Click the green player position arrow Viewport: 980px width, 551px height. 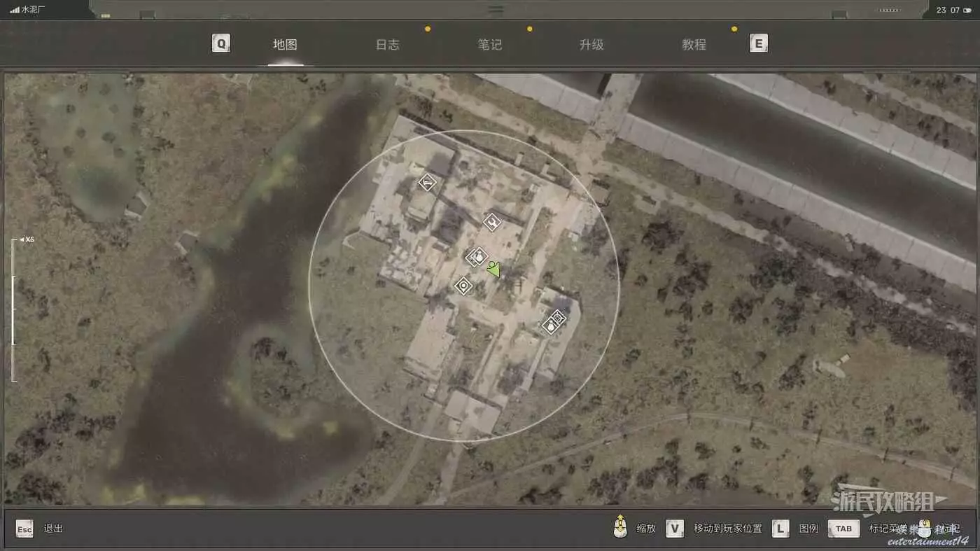(x=494, y=270)
